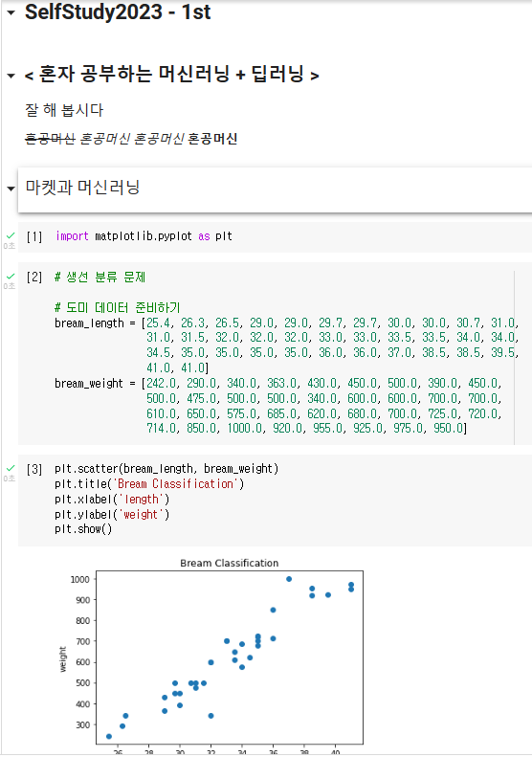Collapse the 마켓과 머신러닝 section
532x757 pixels.
[11, 189]
